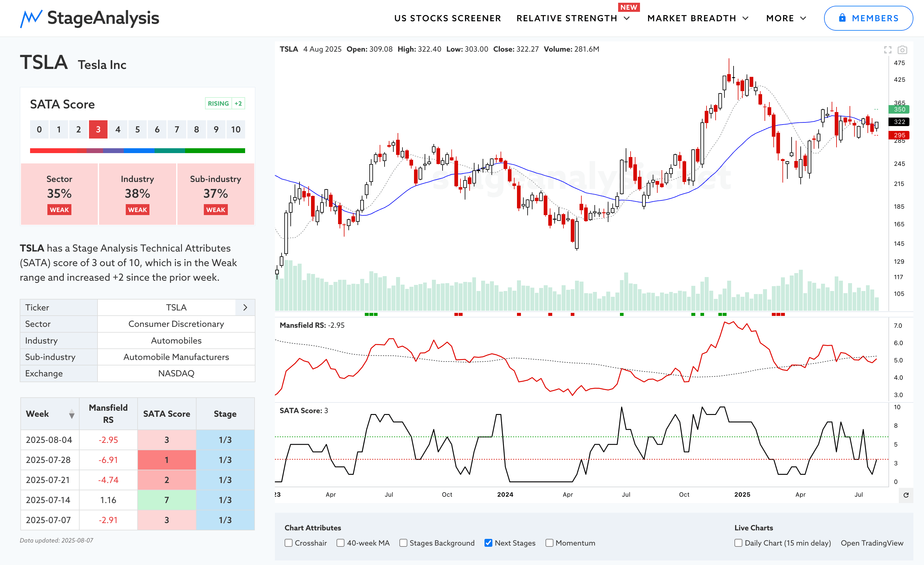The width and height of the screenshot is (924, 565).
Task: Click stage 1/3 cell for 2025-07-07
Action: click(225, 520)
